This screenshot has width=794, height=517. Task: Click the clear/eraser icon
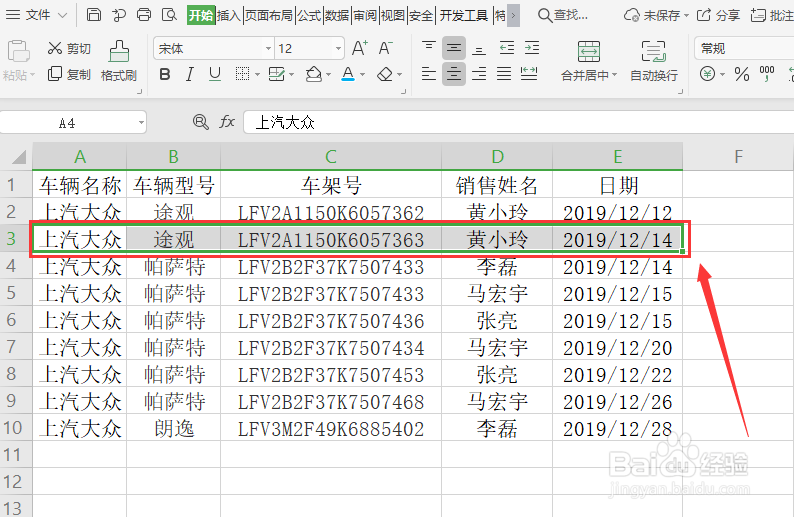pos(385,75)
